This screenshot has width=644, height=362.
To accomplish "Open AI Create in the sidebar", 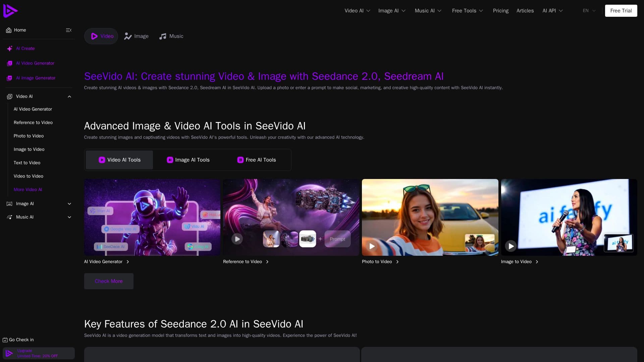I will tap(21, 49).
